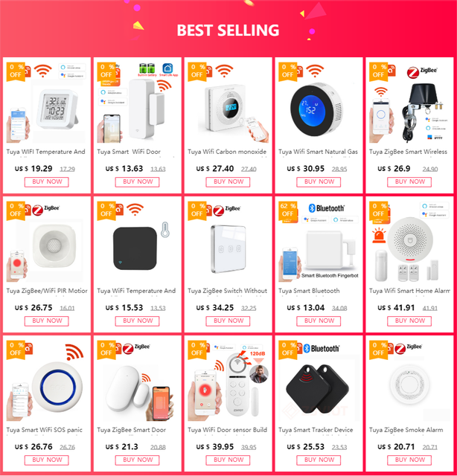This screenshot has height=476, width=457.
Task: Click the BEST SELLING header banner
Action: (228, 30)
